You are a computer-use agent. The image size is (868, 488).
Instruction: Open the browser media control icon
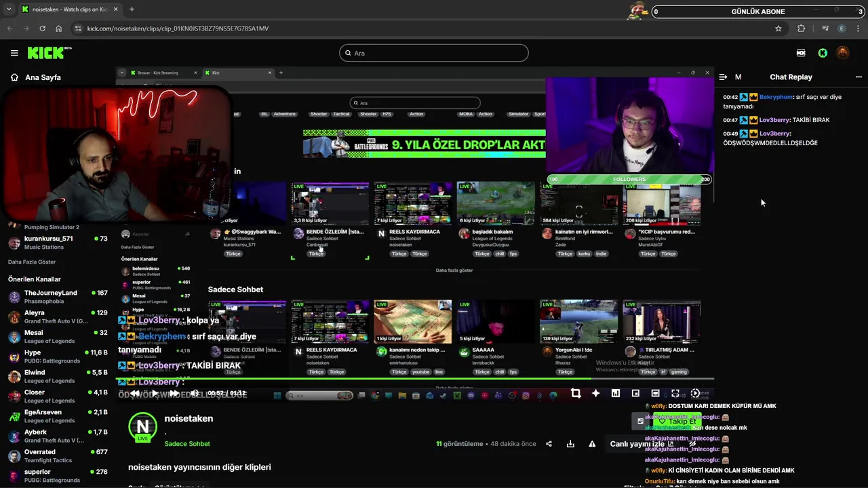825,28
